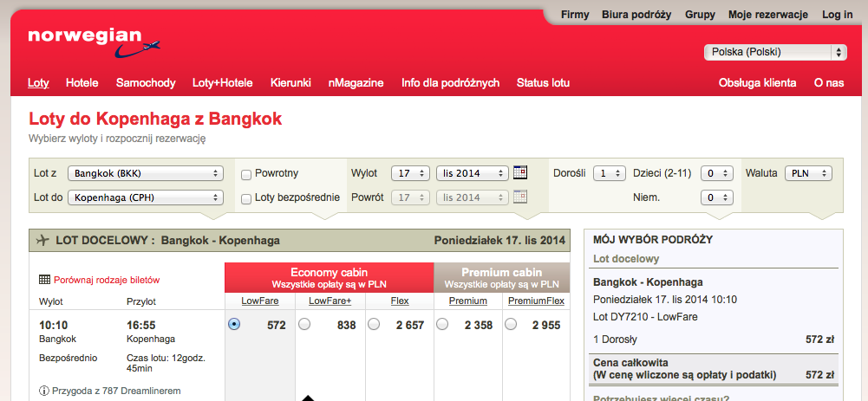Open the O nas menu item
The height and width of the screenshot is (401, 868).
pyautogui.click(x=829, y=83)
